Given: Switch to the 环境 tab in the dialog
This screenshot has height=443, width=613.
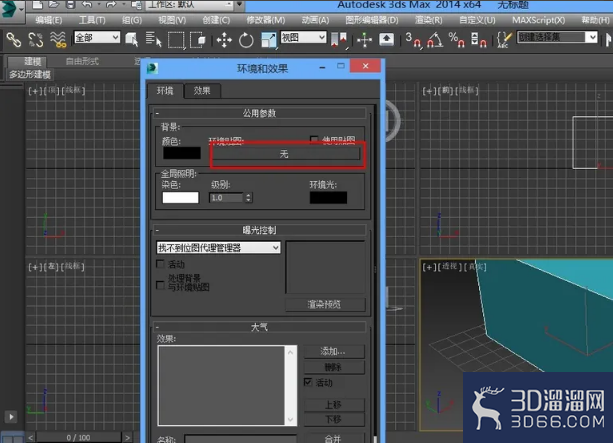Looking at the screenshot, I should 165,91.
